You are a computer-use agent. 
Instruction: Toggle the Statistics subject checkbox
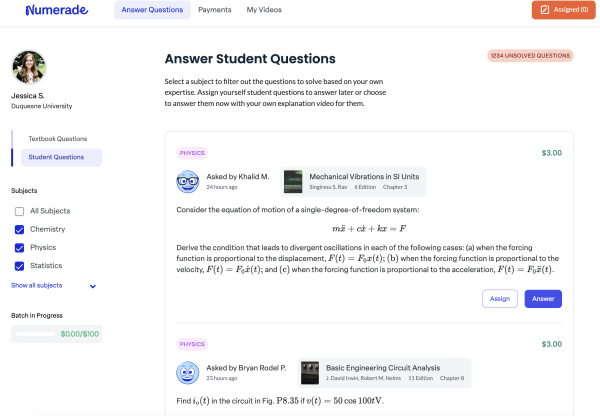click(x=19, y=265)
